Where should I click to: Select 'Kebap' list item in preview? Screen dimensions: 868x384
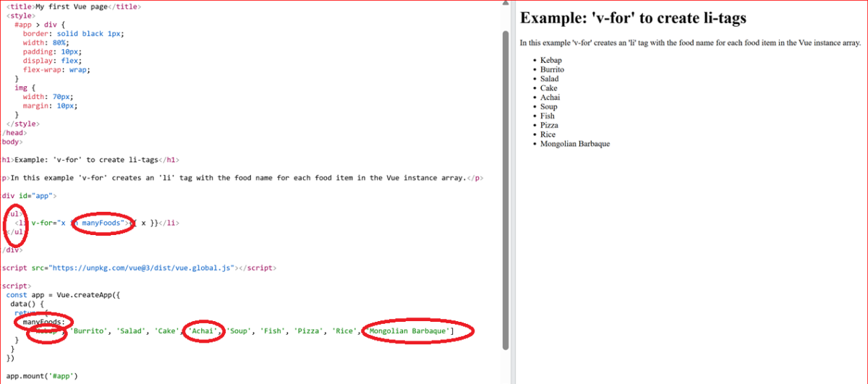point(550,60)
